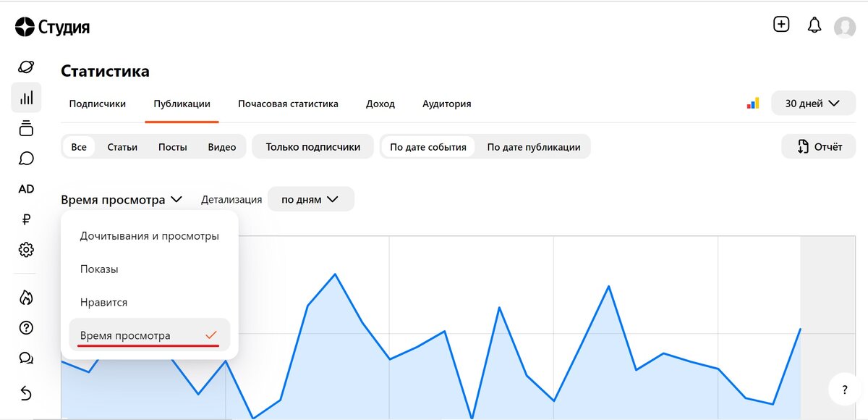Image resolution: width=868 pixels, height=420 pixels.
Task: Open the по дням detail dropdown
Action: pyautogui.click(x=311, y=199)
